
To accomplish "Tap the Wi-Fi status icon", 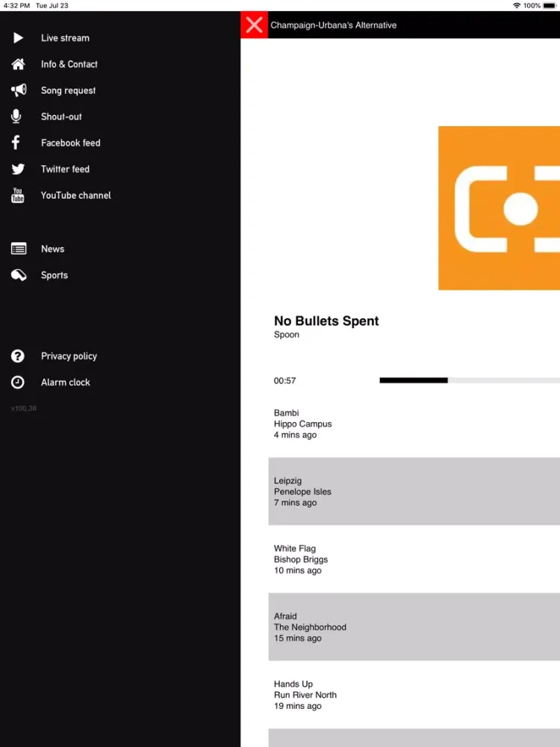I will tap(517, 5).
